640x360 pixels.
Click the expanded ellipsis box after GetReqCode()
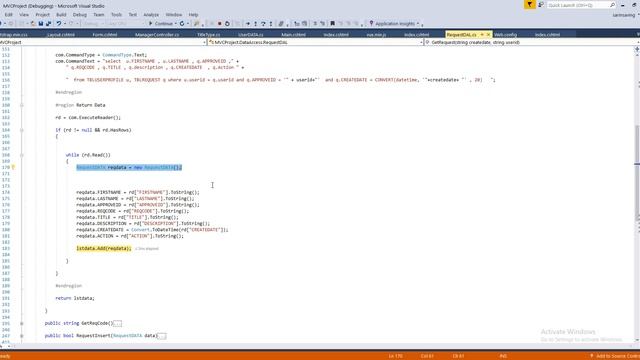[x=118, y=323]
